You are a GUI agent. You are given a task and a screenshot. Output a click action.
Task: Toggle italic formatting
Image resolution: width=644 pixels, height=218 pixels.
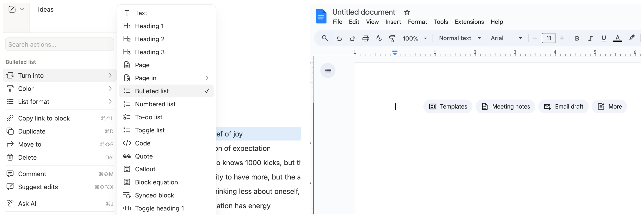click(x=590, y=38)
